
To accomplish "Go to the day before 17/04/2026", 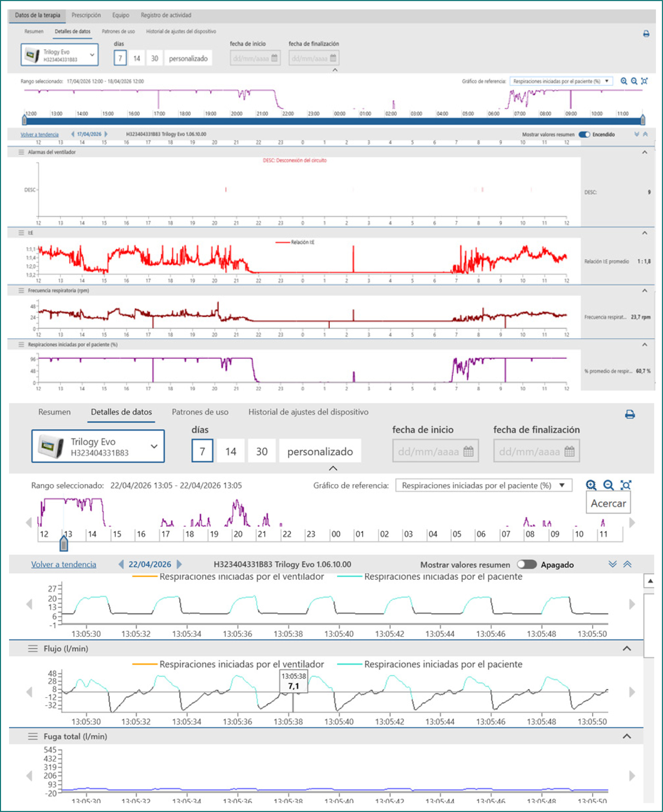I will click(x=73, y=134).
